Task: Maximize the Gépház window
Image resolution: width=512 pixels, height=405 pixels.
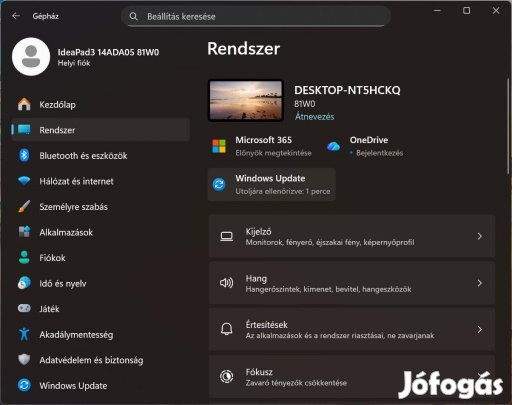Action: click(x=467, y=11)
